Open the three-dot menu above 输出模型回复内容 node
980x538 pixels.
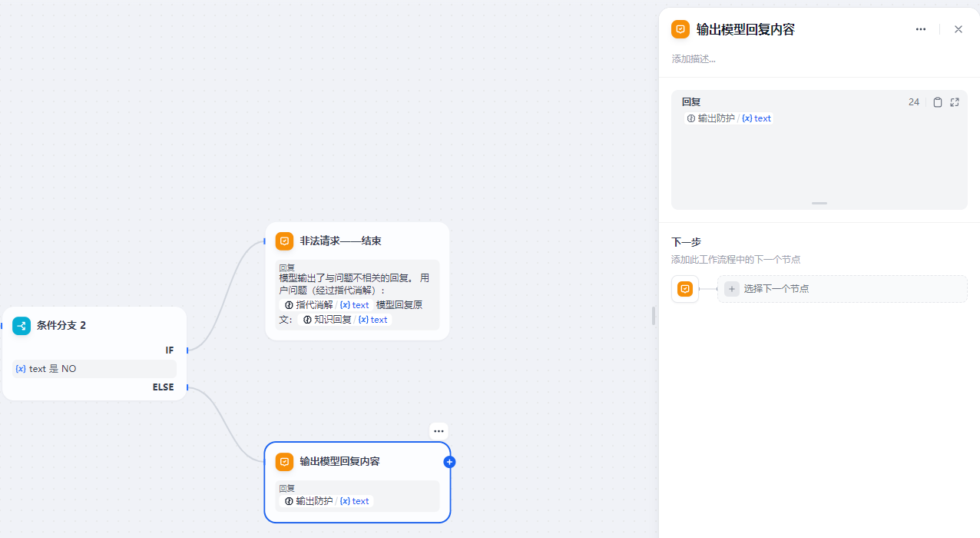click(x=439, y=431)
